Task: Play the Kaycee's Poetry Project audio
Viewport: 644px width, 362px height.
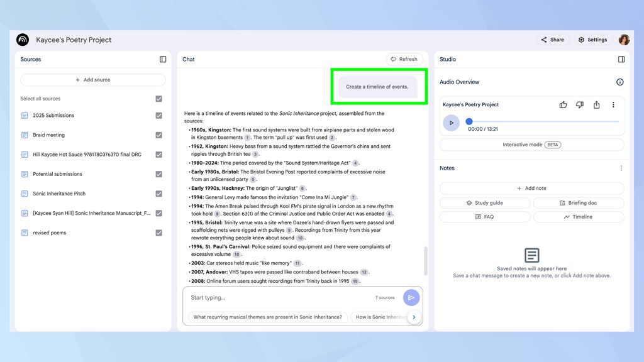Action: pos(452,123)
